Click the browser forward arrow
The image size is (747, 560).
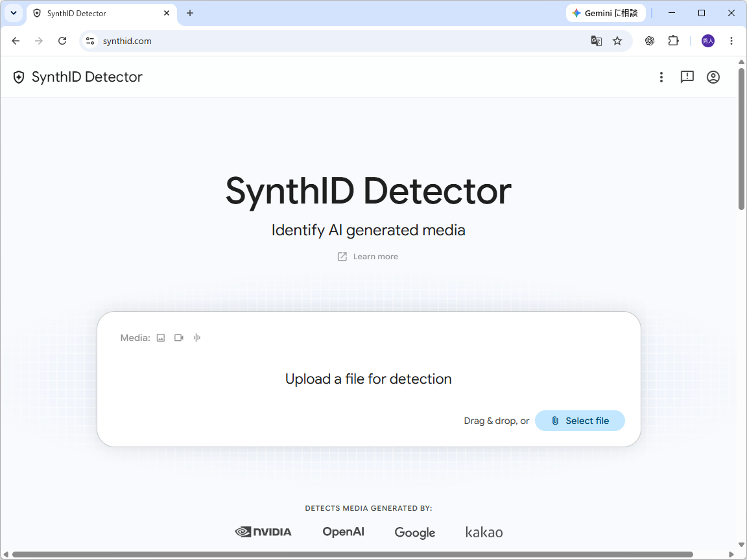coord(39,41)
